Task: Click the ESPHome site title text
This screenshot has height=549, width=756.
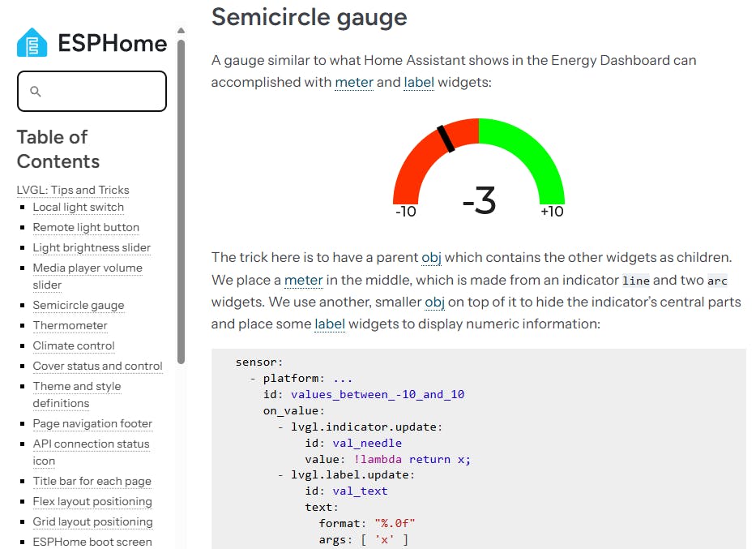Action: 113,43
